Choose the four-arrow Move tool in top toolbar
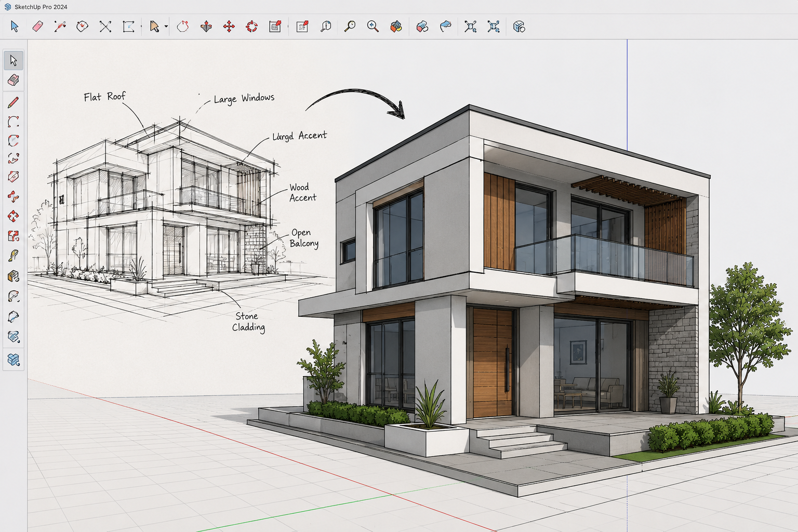The width and height of the screenshot is (798, 532). pos(229,26)
